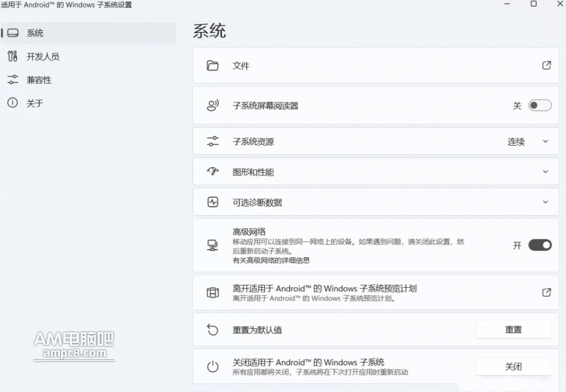The width and height of the screenshot is (566, 392).
Task: Expand the 子系统资源 chevron
Action: pos(546,141)
